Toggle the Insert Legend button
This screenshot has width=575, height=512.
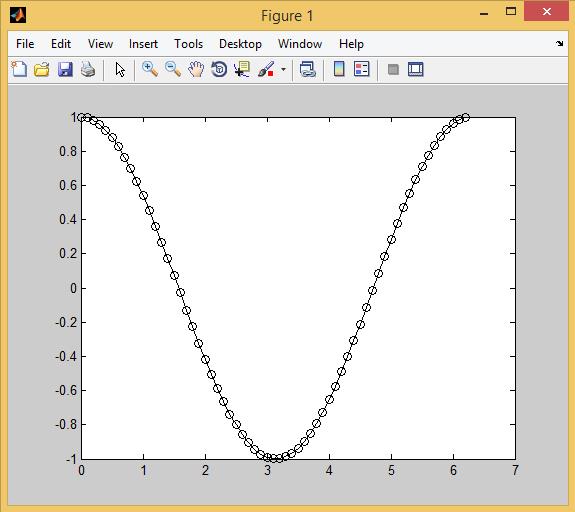point(362,69)
